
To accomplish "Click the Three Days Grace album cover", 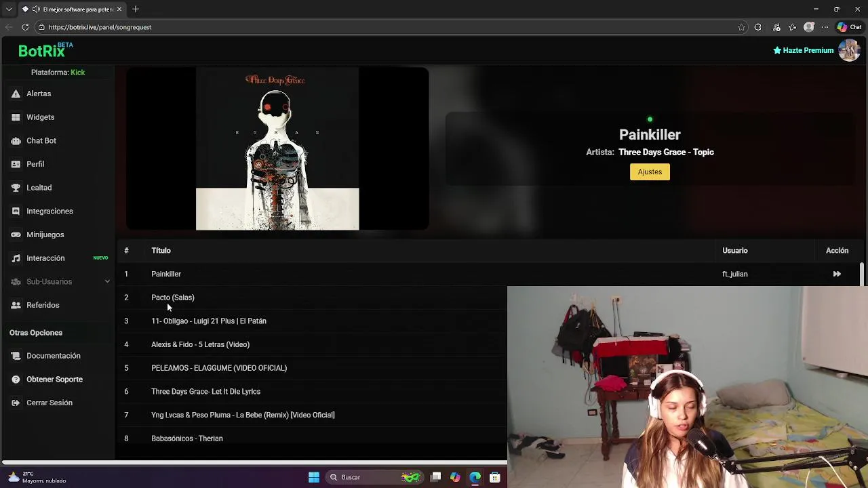I will pyautogui.click(x=277, y=149).
